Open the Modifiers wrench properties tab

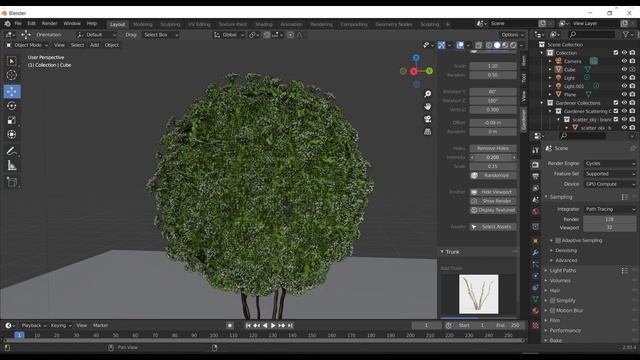click(536, 253)
